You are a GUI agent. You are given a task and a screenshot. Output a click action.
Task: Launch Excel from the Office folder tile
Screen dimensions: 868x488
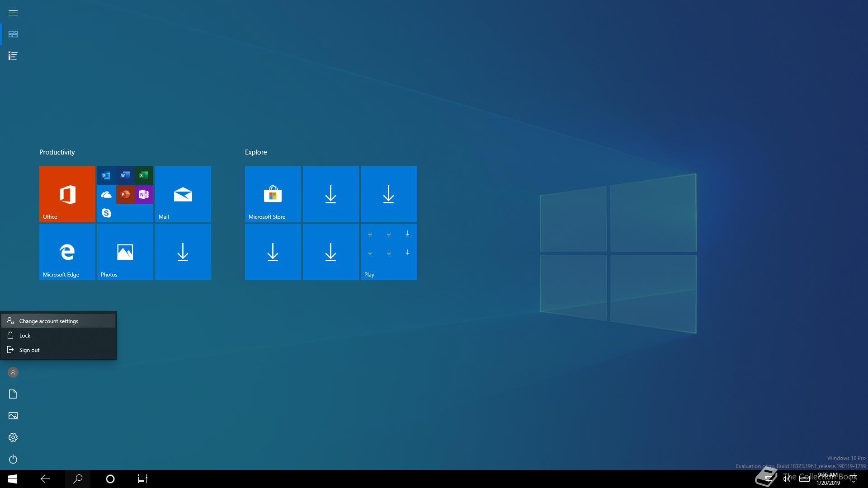click(144, 175)
